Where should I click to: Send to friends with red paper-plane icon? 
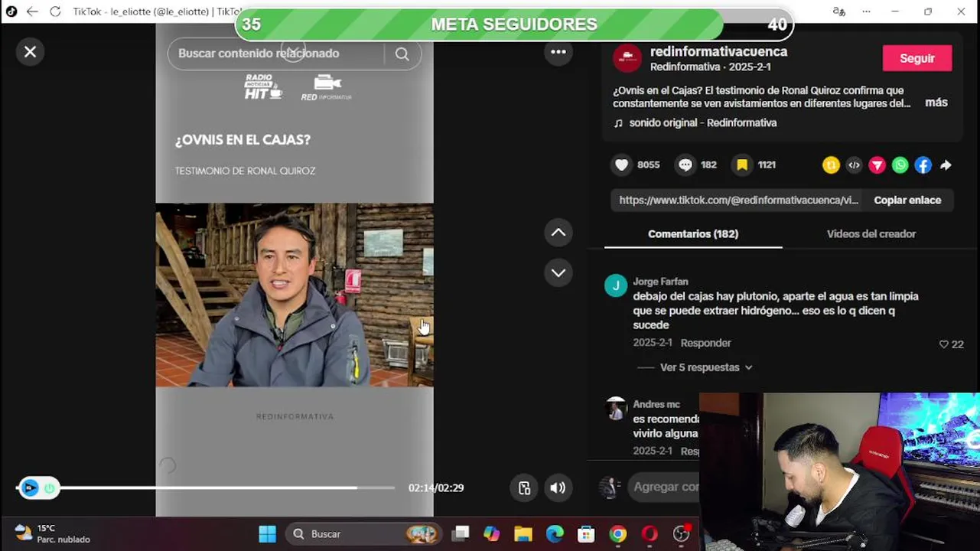point(877,165)
